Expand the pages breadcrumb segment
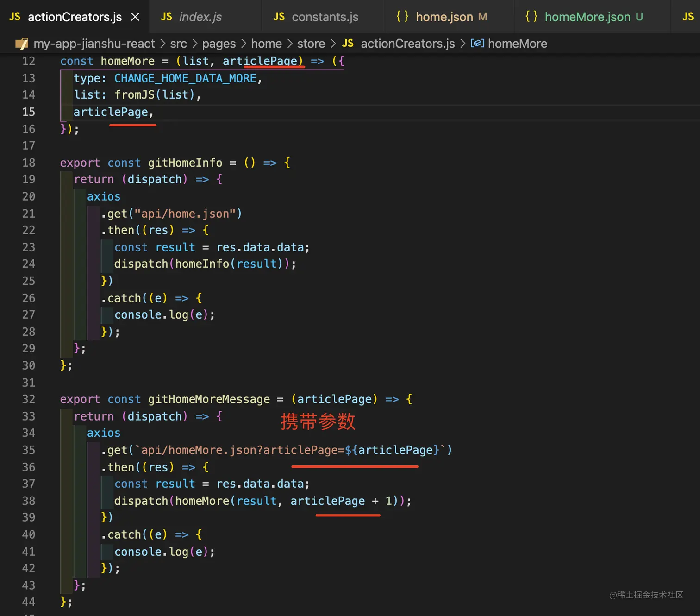 click(x=219, y=44)
